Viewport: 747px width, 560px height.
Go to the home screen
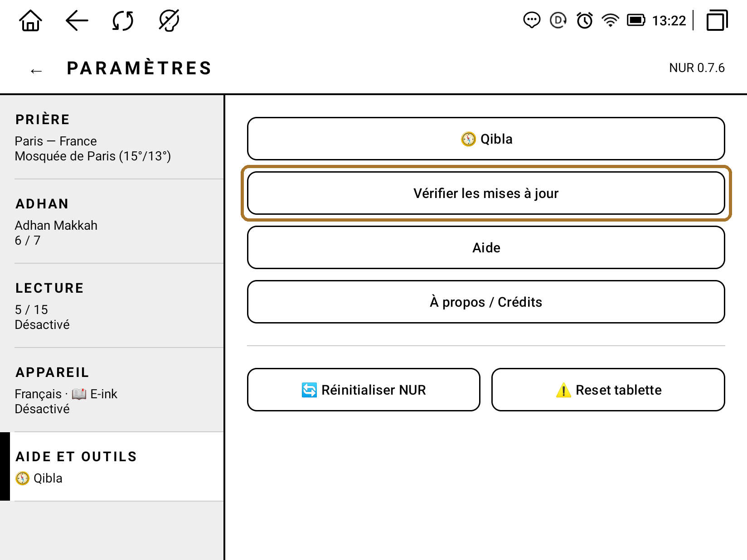pyautogui.click(x=31, y=21)
